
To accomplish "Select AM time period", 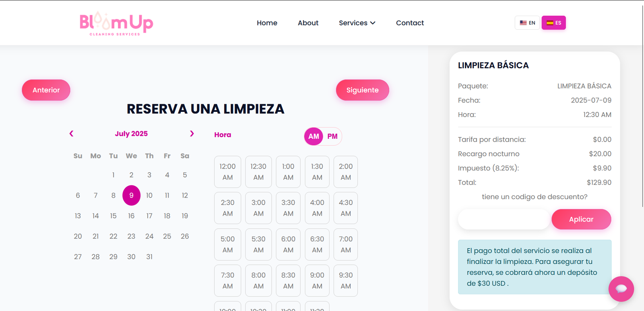I will [x=314, y=136].
